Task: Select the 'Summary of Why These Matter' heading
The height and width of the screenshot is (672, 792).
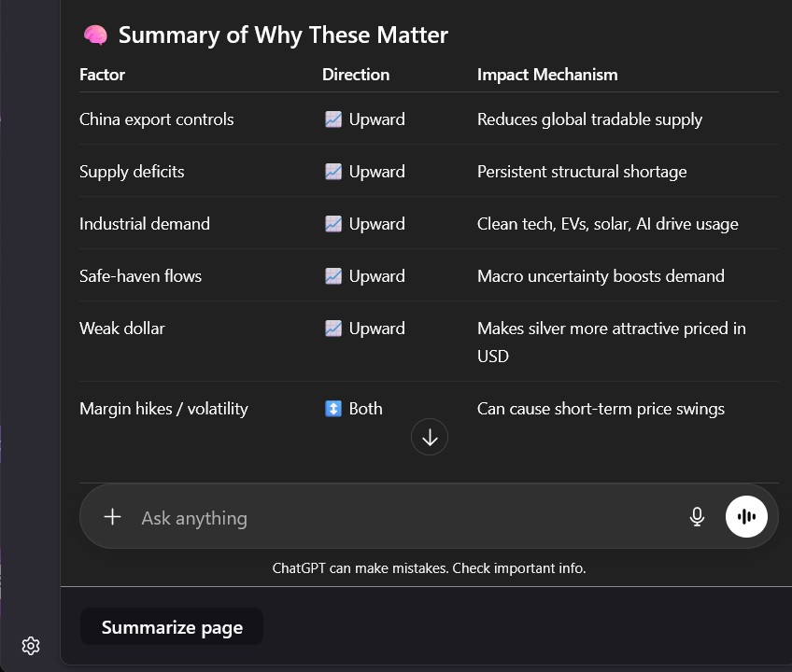Action: pyautogui.click(x=283, y=35)
